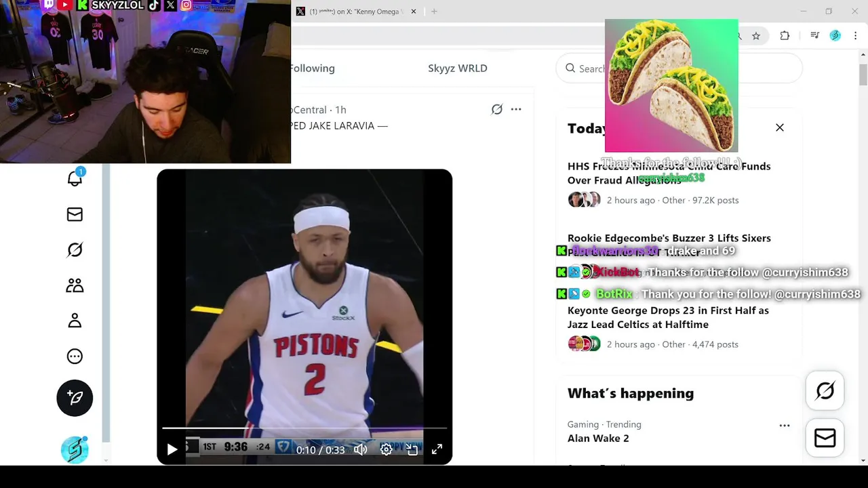Open Grok in the left sidebar
Screen dimensions: 868x488
[75, 250]
